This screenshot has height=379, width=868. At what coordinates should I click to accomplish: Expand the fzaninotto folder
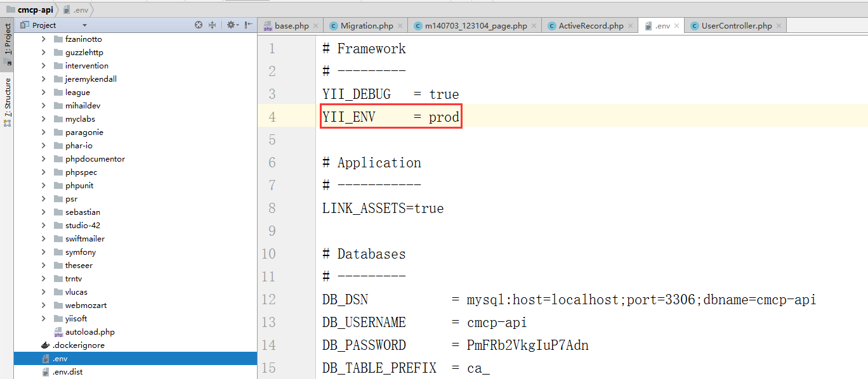coord(44,39)
